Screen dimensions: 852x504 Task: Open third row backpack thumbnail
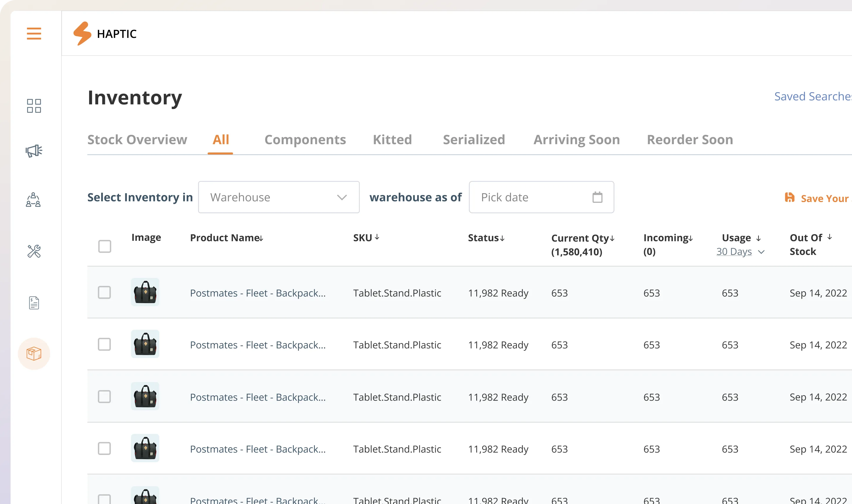pyautogui.click(x=145, y=396)
